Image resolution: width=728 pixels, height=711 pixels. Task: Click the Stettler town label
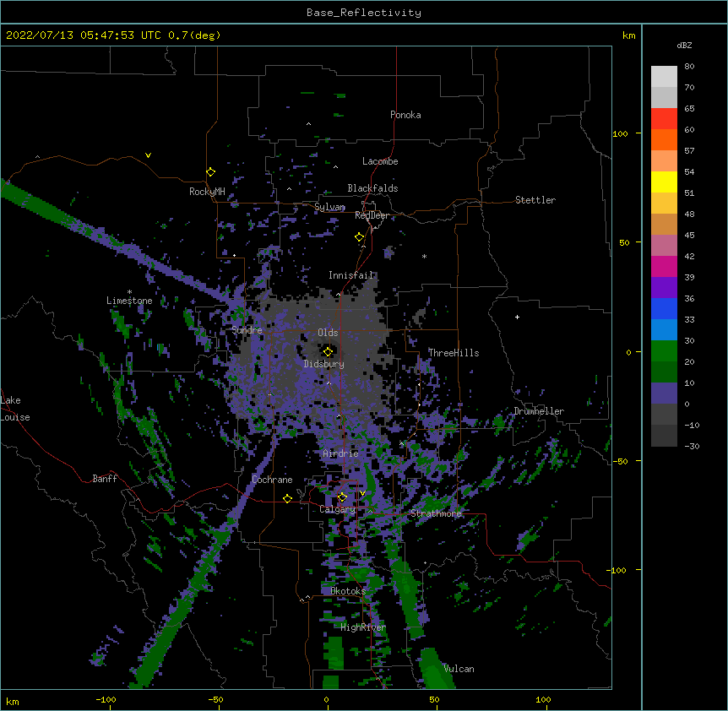[x=535, y=200]
